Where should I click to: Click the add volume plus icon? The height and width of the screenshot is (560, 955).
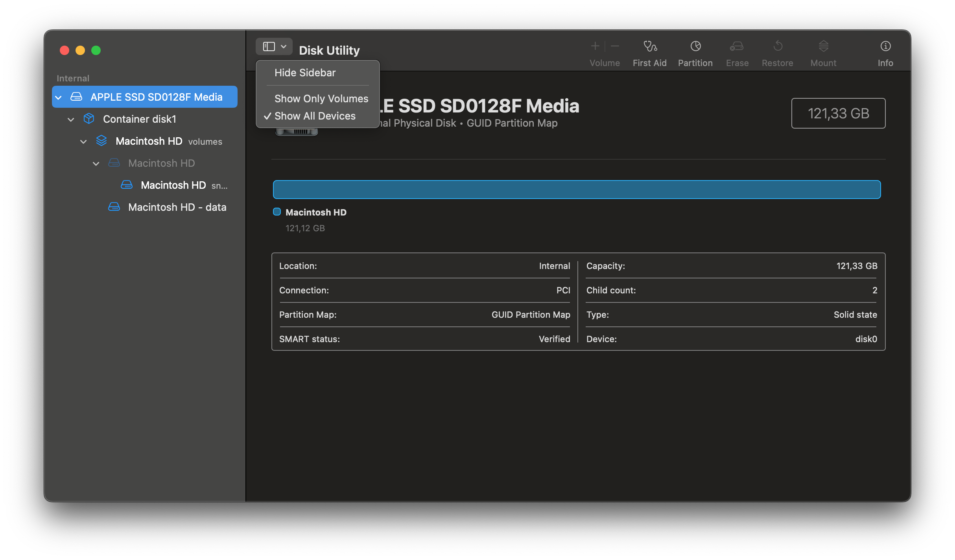pyautogui.click(x=595, y=46)
